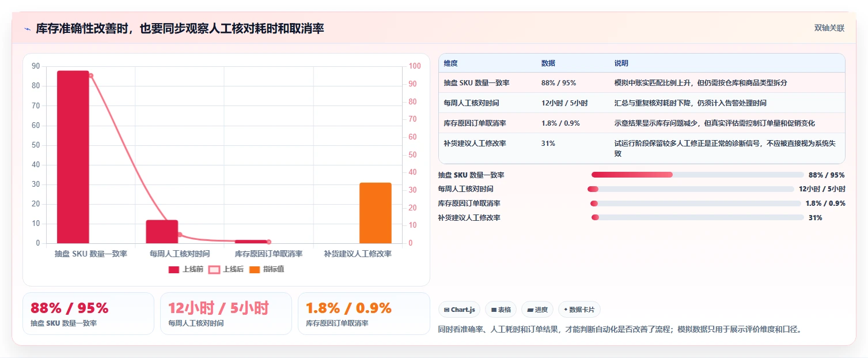868x358 pixels.
Task: Click the 指标值 orange legend color box
Action: [x=255, y=270]
